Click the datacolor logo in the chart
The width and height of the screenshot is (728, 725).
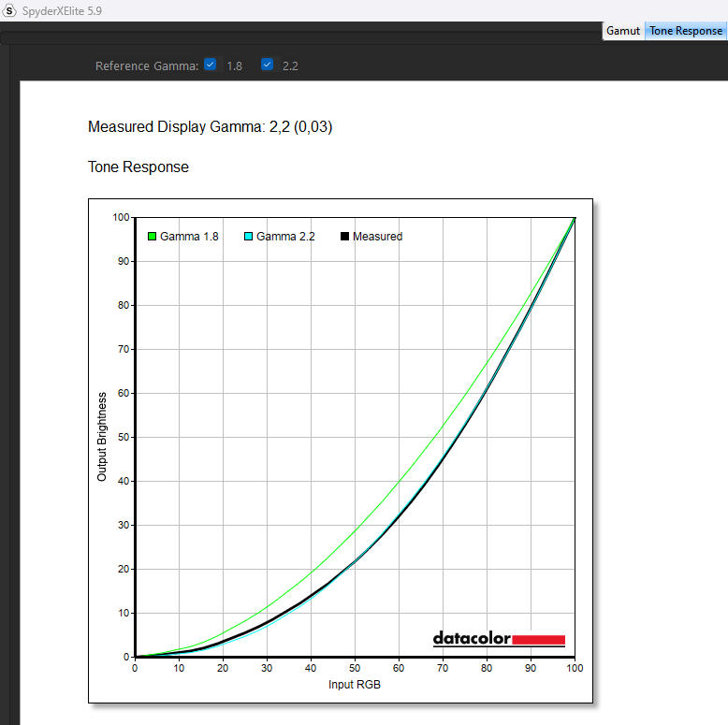click(499, 639)
